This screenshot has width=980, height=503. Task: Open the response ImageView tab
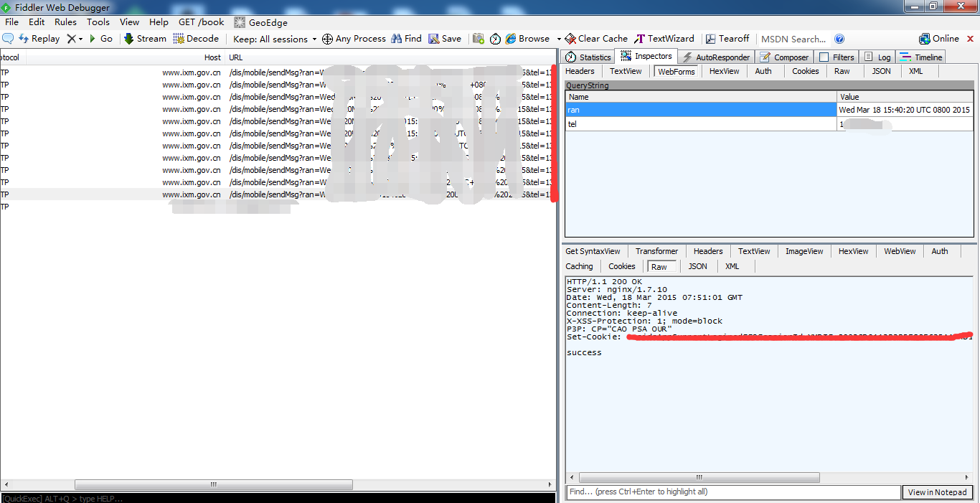click(804, 251)
